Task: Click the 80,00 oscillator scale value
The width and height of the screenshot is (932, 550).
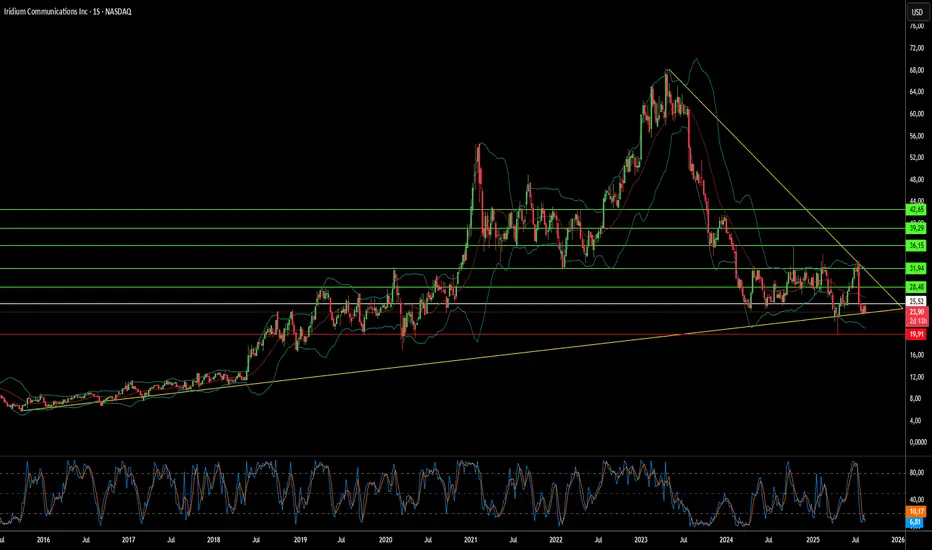Action: pos(917,473)
